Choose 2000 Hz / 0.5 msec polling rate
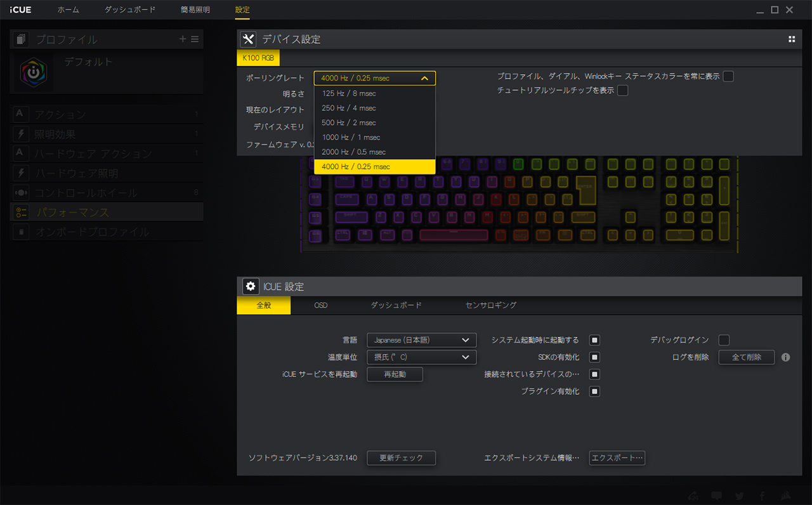The height and width of the screenshot is (505, 812). point(375,152)
